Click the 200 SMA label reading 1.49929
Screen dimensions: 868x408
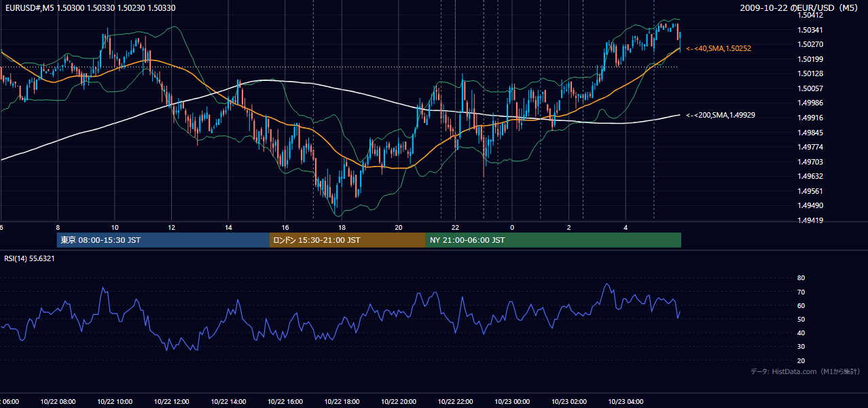(721, 116)
